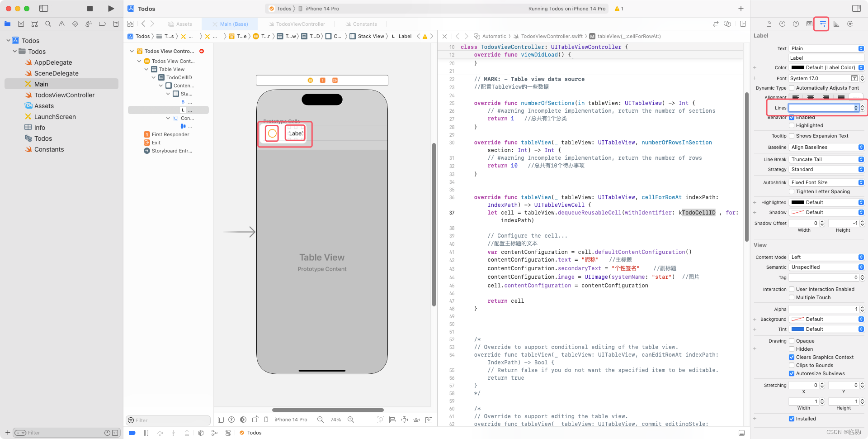The height and width of the screenshot is (439, 868).
Task: Show the File inspector
Action: coord(769,24)
